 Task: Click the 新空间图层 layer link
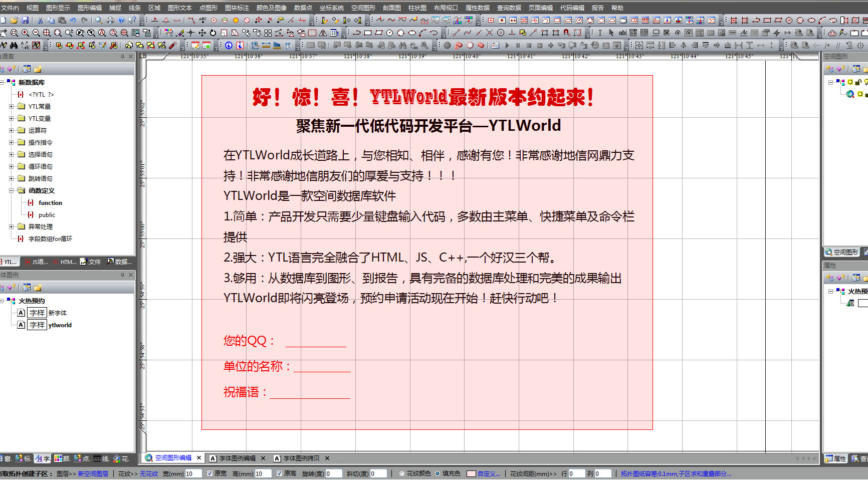pos(93,473)
